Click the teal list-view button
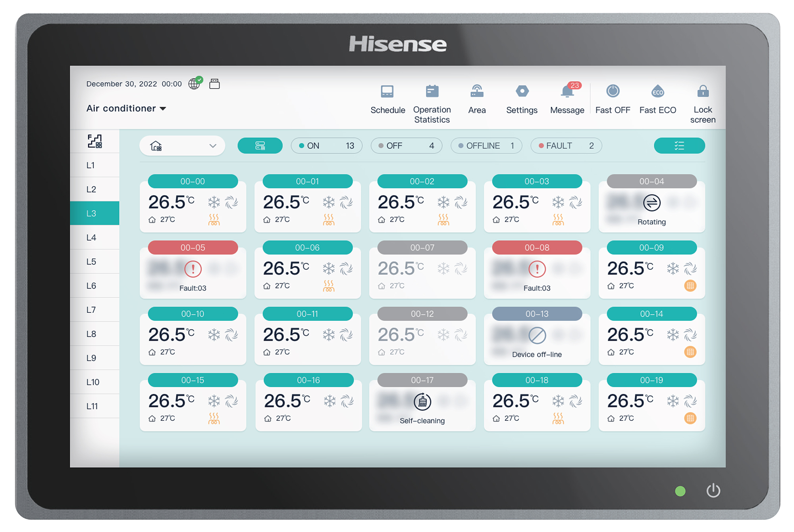The height and width of the screenshot is (532, 794). pos(679,146)
